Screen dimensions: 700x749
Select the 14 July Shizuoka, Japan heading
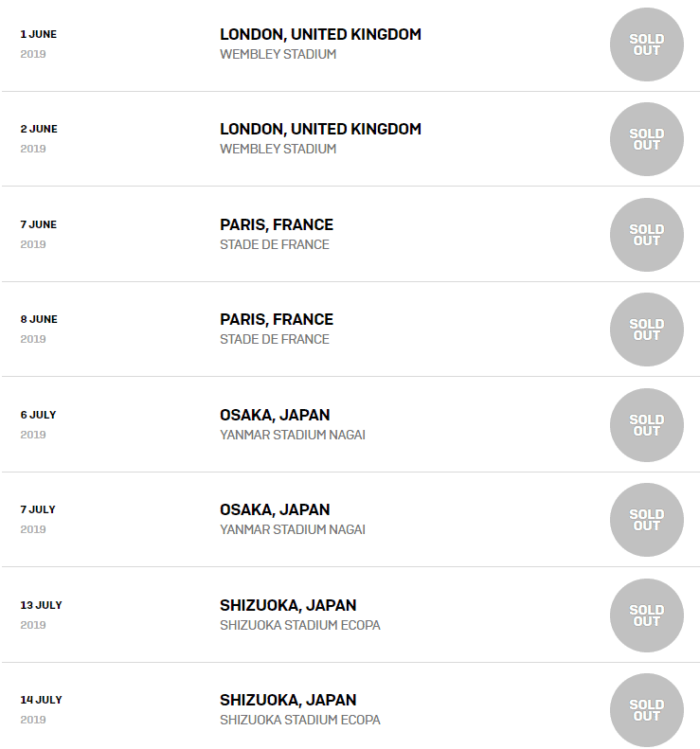(288, 700)
